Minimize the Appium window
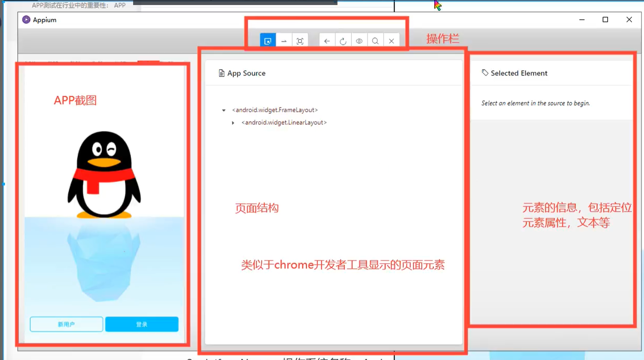Image resolution: width=644 pixels, height=360 pixels. [x=582, y=20]
